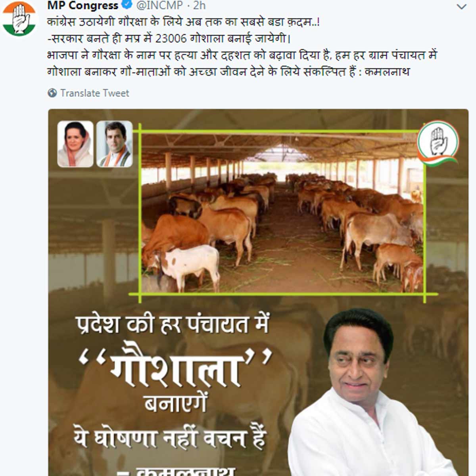Click the प्रदेश की हर पंचायत में text
476x476 pixels.
point(173,325)
